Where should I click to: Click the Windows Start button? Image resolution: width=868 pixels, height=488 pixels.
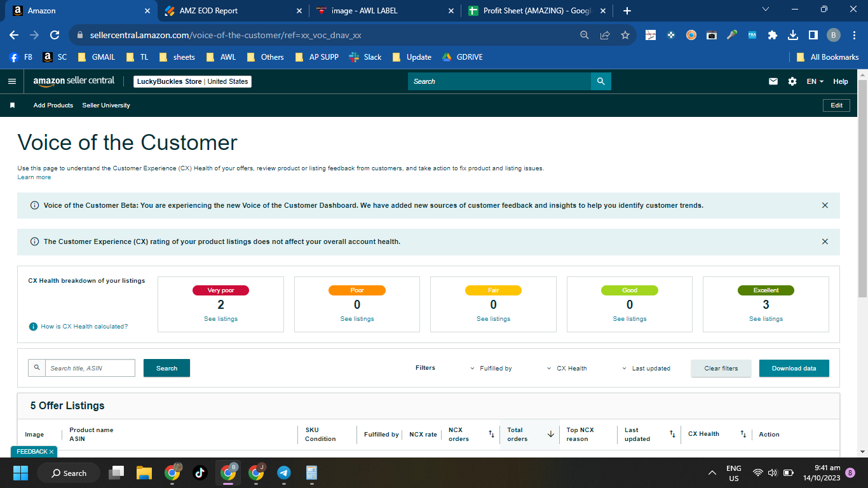(21, 473)
